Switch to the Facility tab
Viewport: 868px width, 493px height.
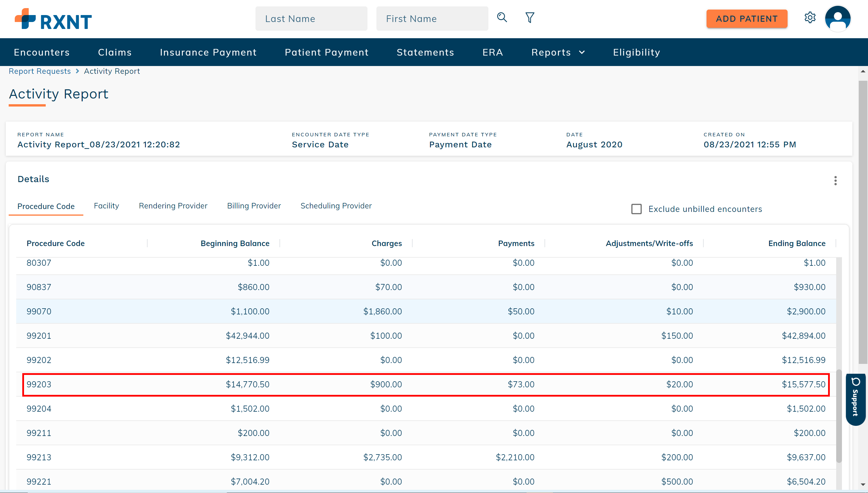pos(106,206)
